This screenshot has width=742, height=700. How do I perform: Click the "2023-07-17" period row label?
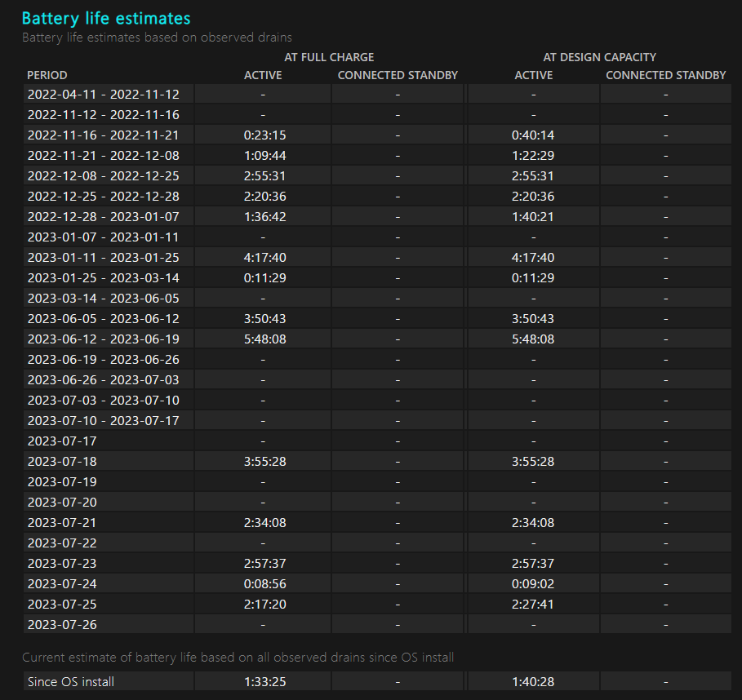coord(62,441)
